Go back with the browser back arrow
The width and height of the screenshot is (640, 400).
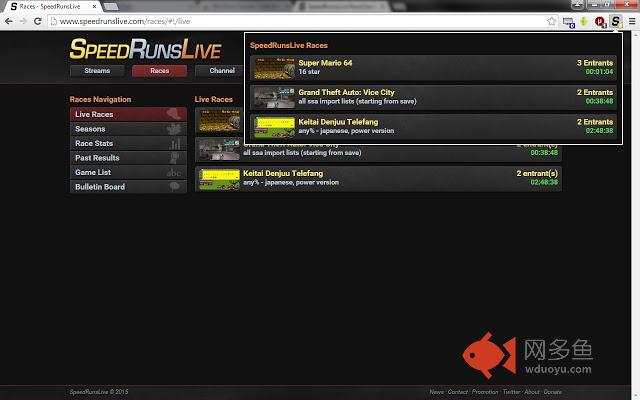[x=9, y=21]
